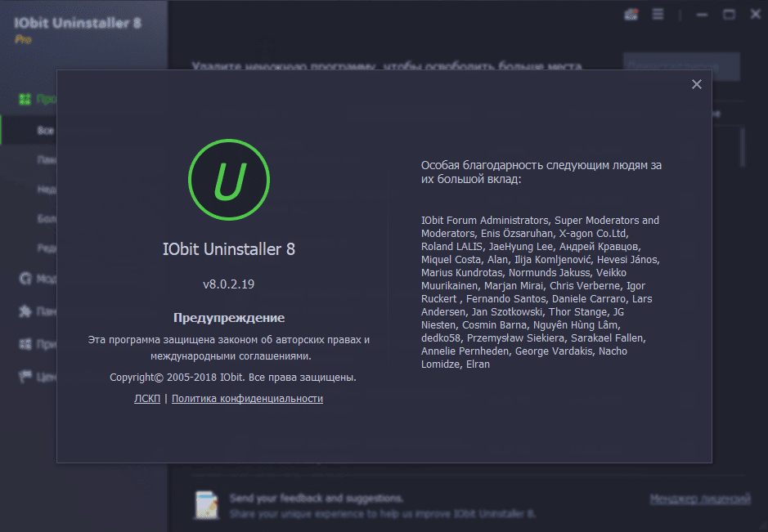Click the Особая благодарность heading text
The width and height of the screenshot is (768, 532).
tap(541, 172)
